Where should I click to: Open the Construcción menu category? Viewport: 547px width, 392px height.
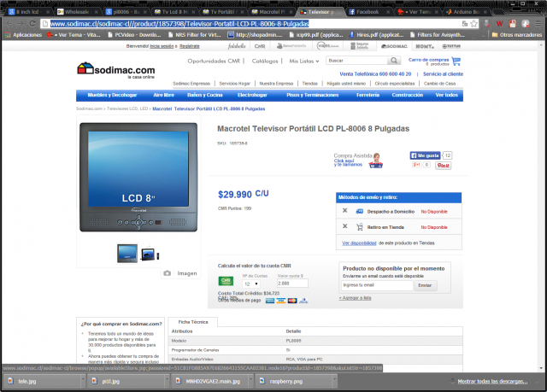coord(407,95)
